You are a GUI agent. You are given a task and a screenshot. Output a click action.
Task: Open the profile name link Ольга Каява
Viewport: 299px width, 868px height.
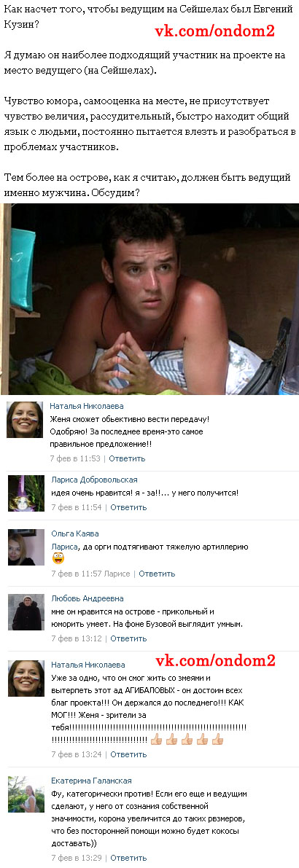[x=75, y=533]
